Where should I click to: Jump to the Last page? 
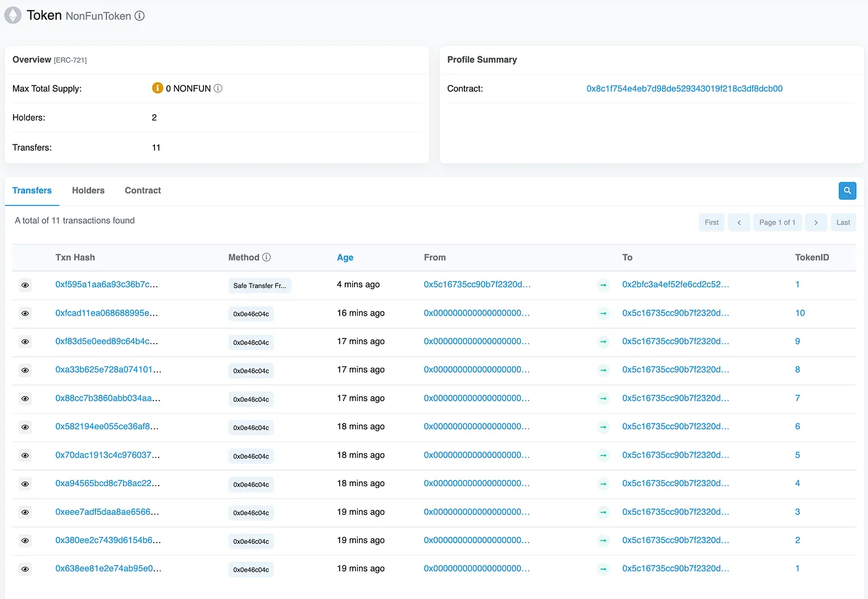coord(843,223)
